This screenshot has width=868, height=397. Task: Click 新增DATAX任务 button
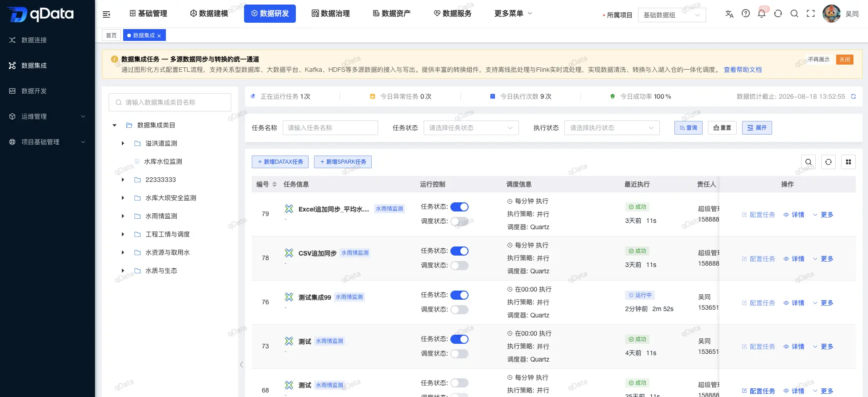click(280, 162)
